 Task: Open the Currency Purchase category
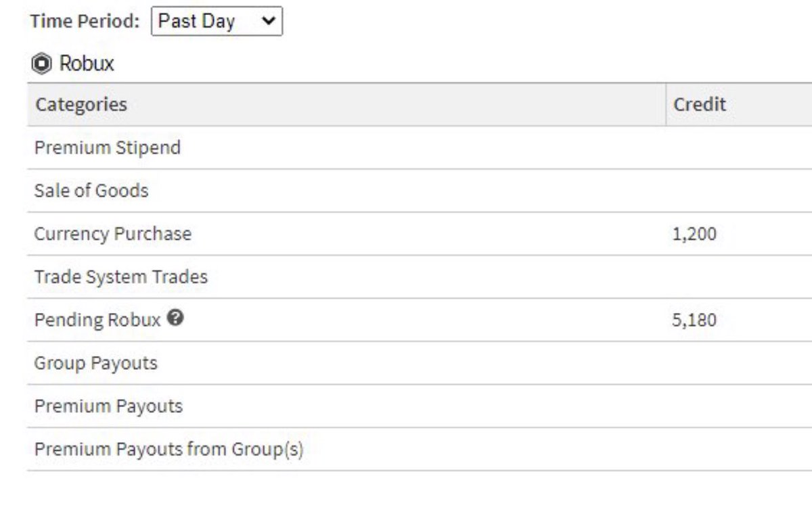[x=113, y=234]
